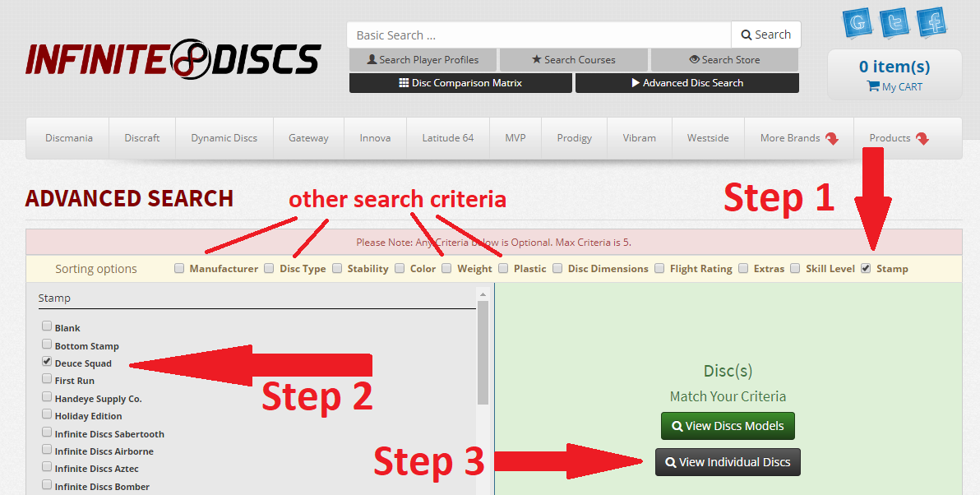Check Infinite Discs Bomber stamp checkbox

pyautogui.click(x=47, y=484)
